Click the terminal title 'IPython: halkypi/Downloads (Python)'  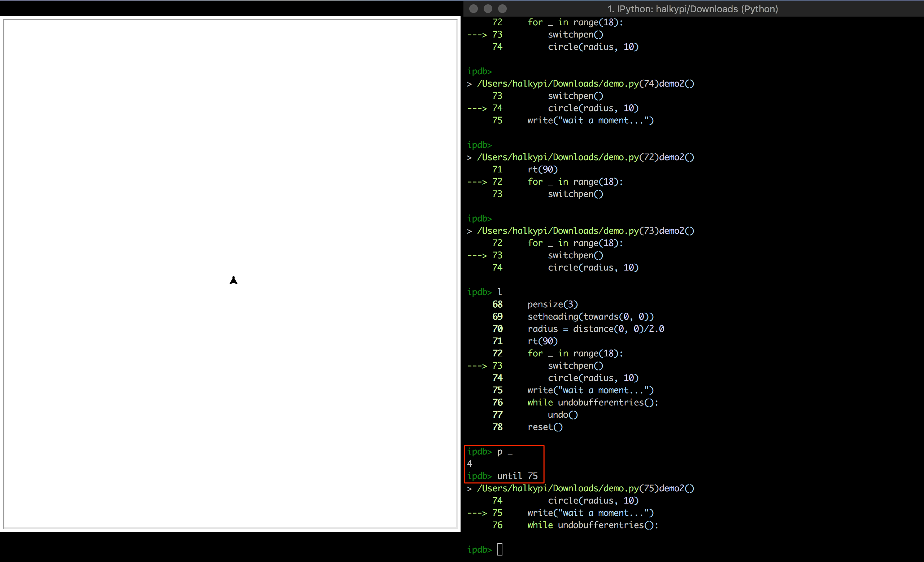(x=693, y=9)
